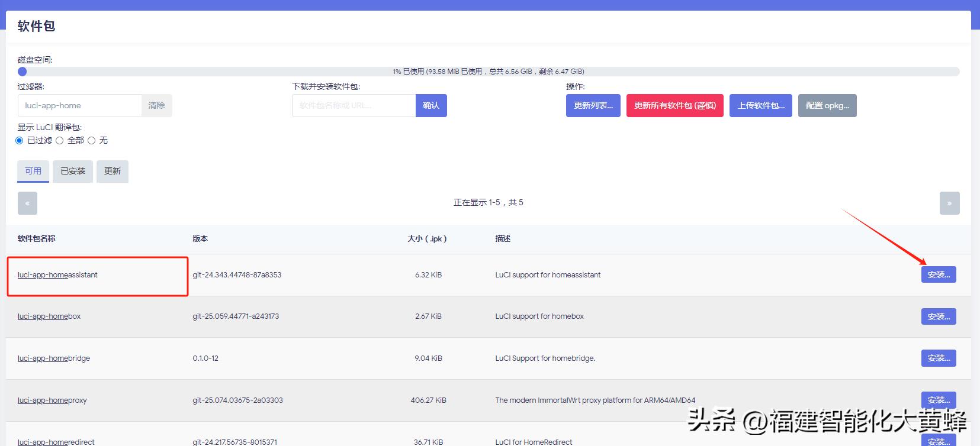This screenshot has width=980, height=446.
Task: Click the 正在显示 1-5，共 5 pagination text
Action: [489, 202]
